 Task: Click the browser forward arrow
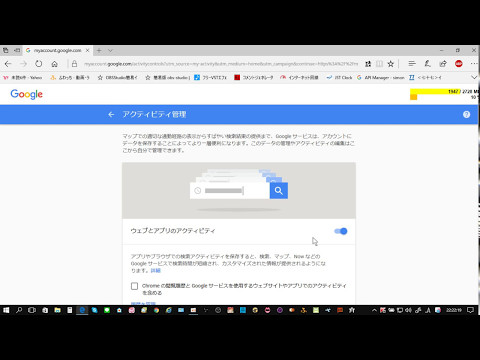tap(23, 64)
